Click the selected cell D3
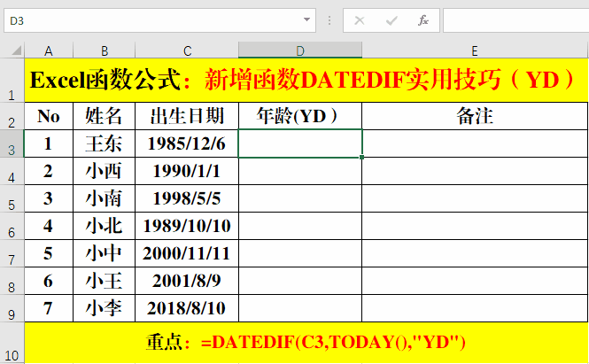This screenshot has height=364, width=589. pyautogui.click(x=300, y=143)
